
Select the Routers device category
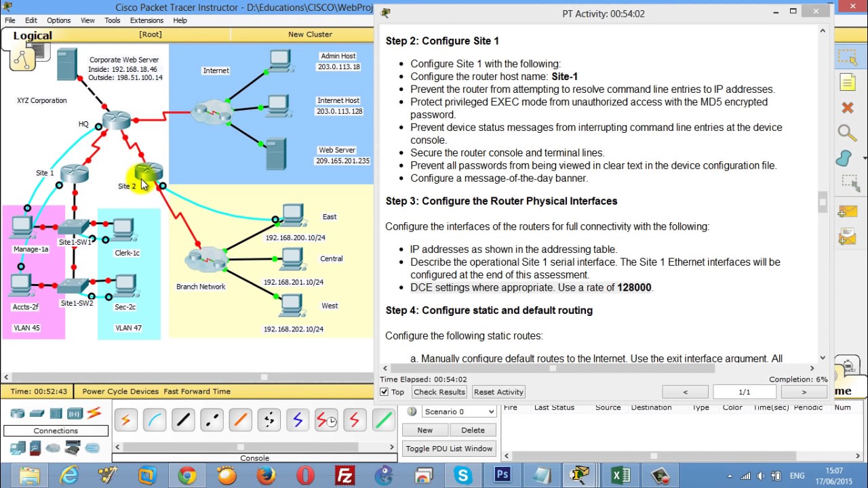click(x=18, y=413)
